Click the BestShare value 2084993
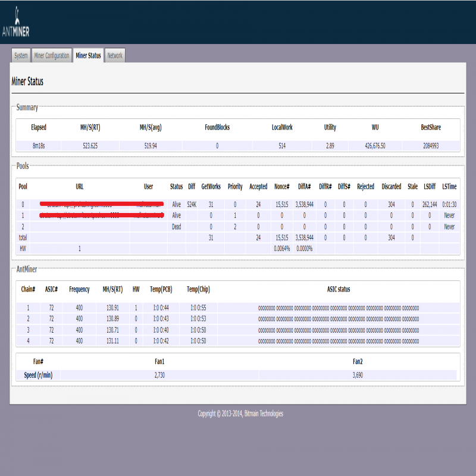Viewport: 476px width, 476px height. [x=431, y=146]
